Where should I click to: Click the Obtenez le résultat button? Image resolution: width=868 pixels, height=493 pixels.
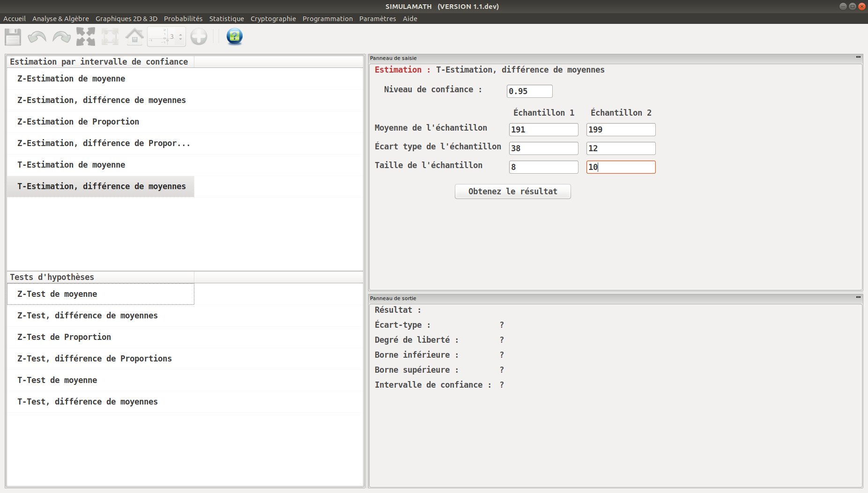pyautogui.click(x=512, y=191)
